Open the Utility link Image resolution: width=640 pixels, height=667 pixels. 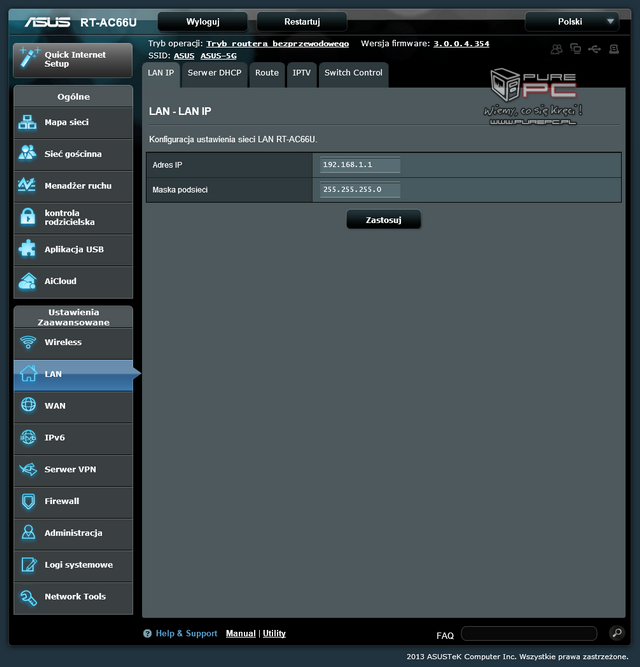274,633
